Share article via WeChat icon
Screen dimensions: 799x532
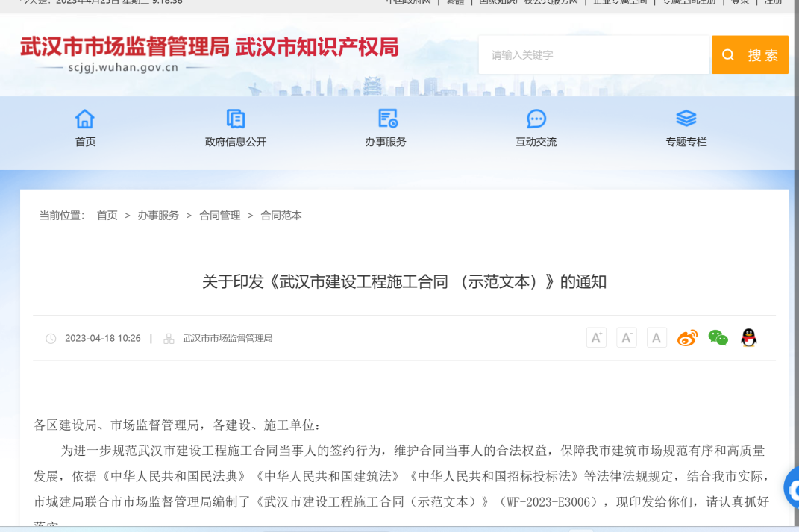click(x=718, y=338)
